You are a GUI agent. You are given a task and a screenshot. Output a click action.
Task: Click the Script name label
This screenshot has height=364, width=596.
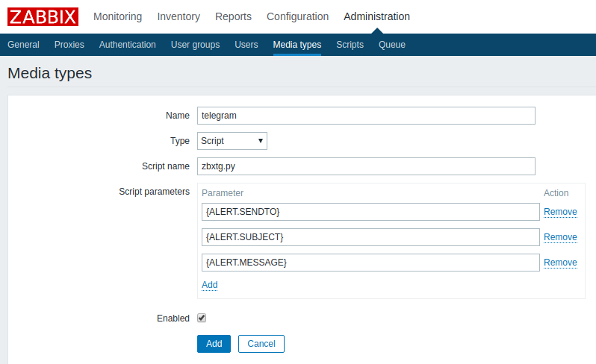coord(166,166)
